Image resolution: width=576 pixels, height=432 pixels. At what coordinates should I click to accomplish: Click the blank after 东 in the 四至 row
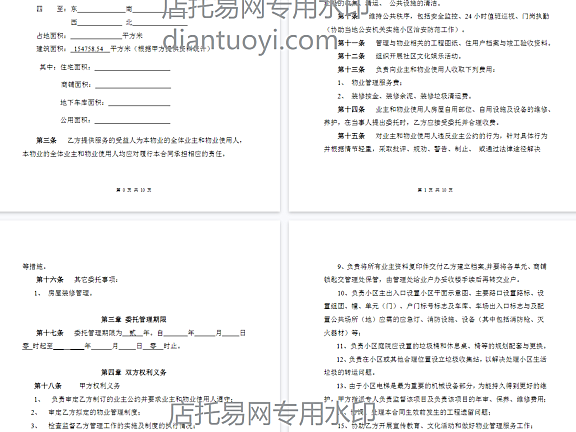click(x=101, y=10)
